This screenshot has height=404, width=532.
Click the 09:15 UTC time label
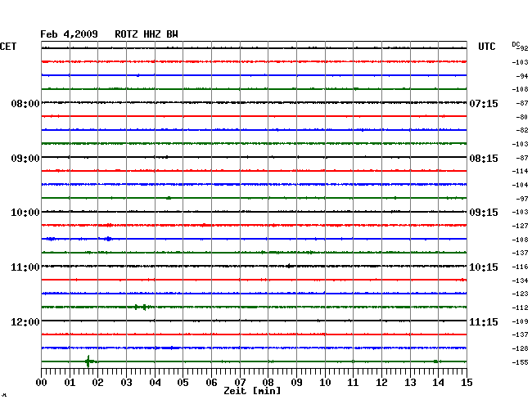pos(484,213)
